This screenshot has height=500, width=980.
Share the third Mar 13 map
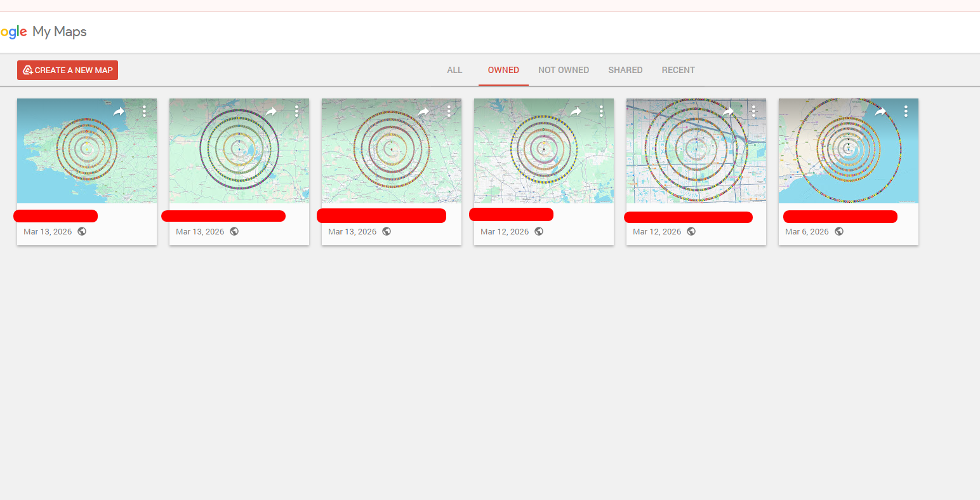(423, 111)
